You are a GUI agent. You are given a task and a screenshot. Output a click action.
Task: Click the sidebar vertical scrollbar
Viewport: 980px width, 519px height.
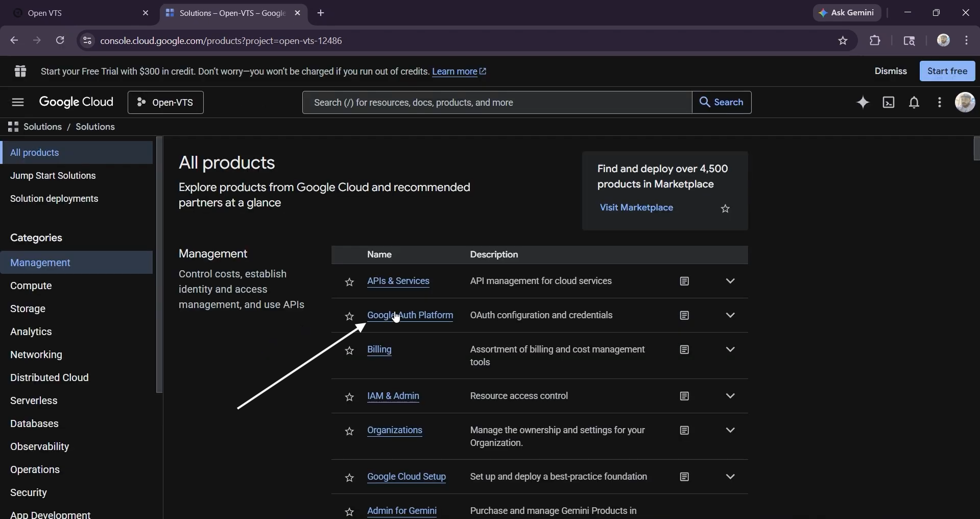click(159, 265)
